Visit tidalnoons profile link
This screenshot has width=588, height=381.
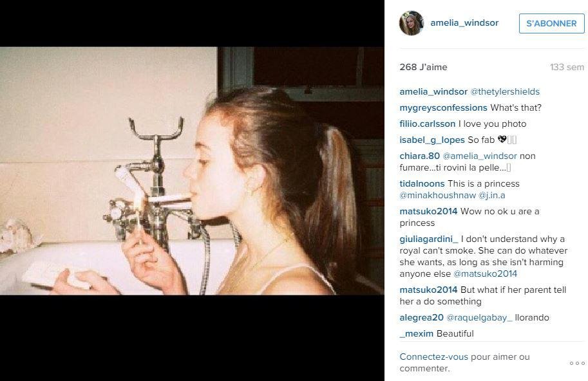(x=422, y=184)
